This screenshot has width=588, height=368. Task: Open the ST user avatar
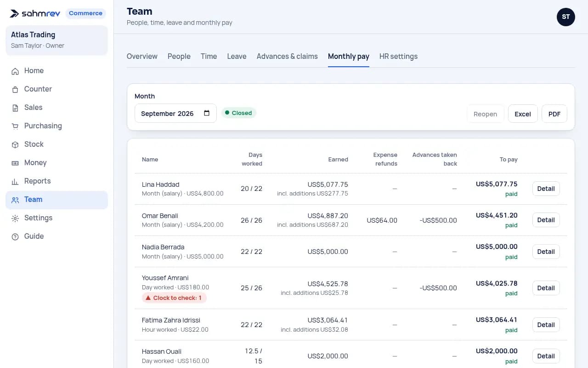tap(566, 17)
